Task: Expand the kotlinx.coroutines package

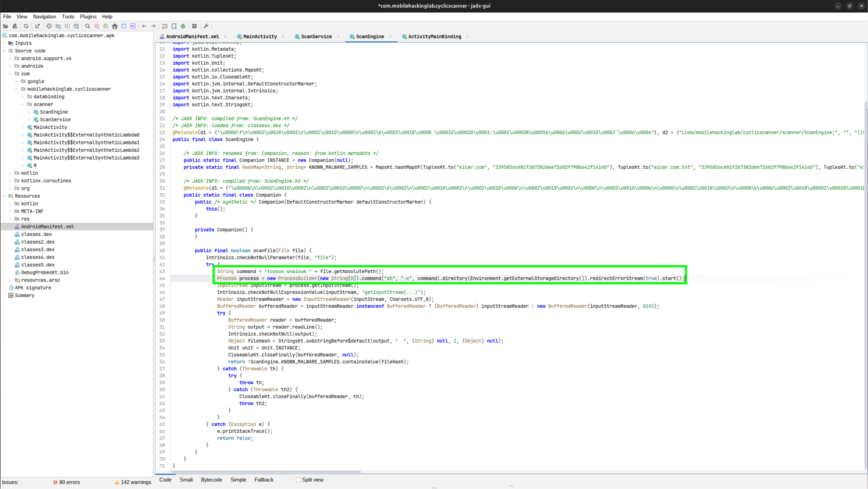Action: point(10,181)
